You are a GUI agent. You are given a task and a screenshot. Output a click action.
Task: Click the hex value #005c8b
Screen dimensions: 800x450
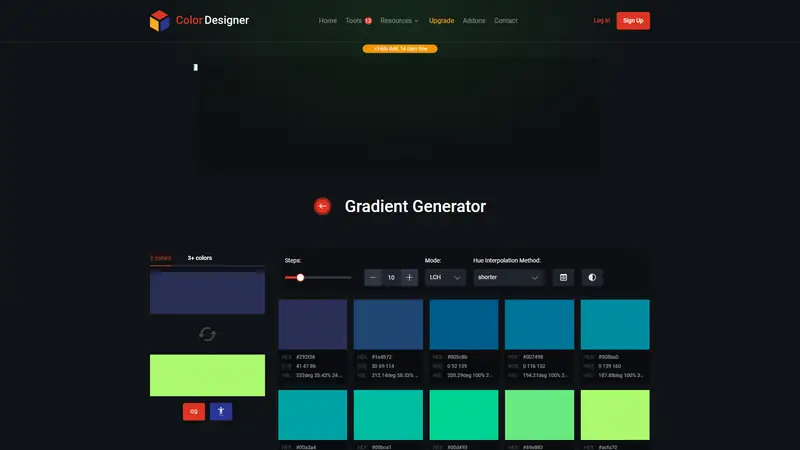point(457,357)
